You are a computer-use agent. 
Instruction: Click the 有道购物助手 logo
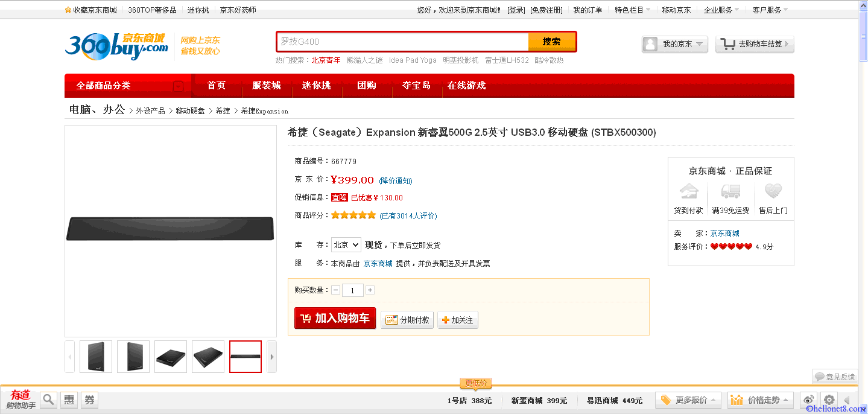click(21, 400)
